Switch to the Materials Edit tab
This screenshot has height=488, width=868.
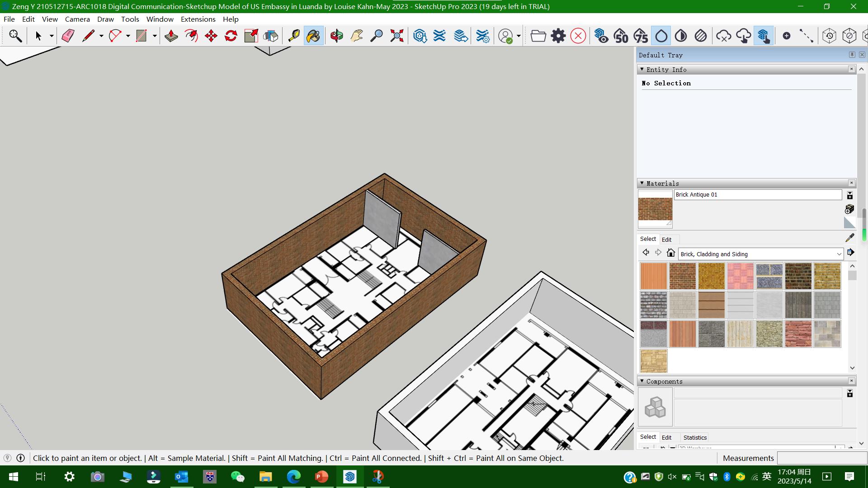(666, 239)
